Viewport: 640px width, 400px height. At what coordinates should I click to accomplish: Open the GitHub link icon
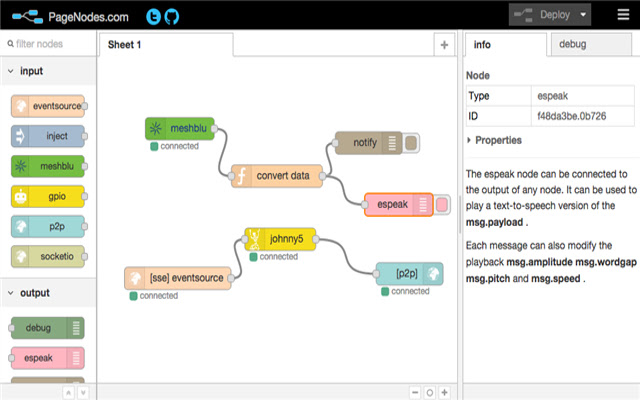[172, 17]
